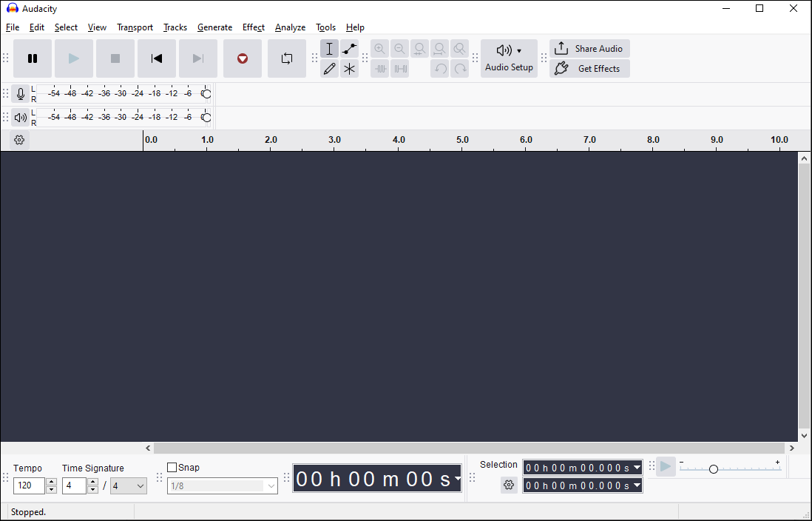Open time signature denominator dropdown
The image size is (812, 521).
point(129,485)
